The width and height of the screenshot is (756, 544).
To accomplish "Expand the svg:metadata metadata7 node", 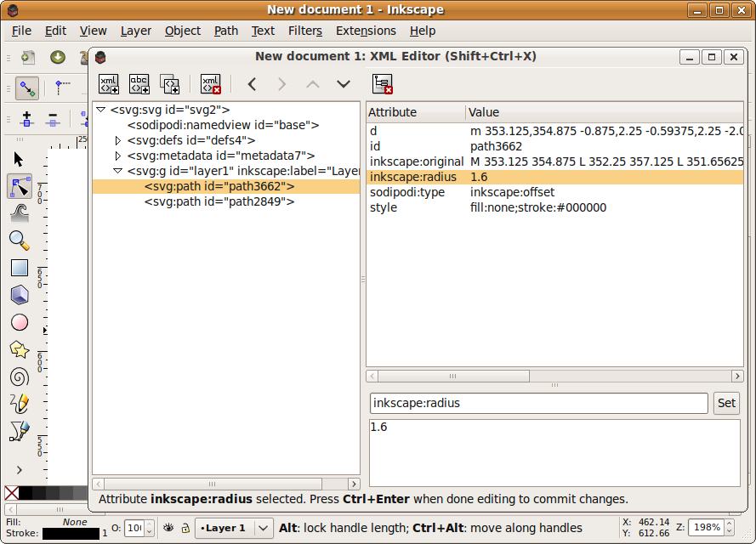I will click(117, 156).
